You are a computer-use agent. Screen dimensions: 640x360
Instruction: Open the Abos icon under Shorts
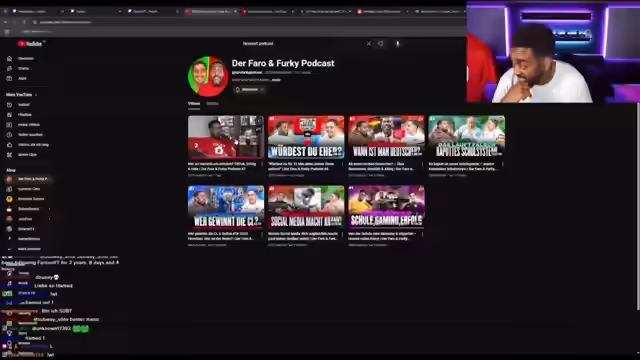pos(9,78)
